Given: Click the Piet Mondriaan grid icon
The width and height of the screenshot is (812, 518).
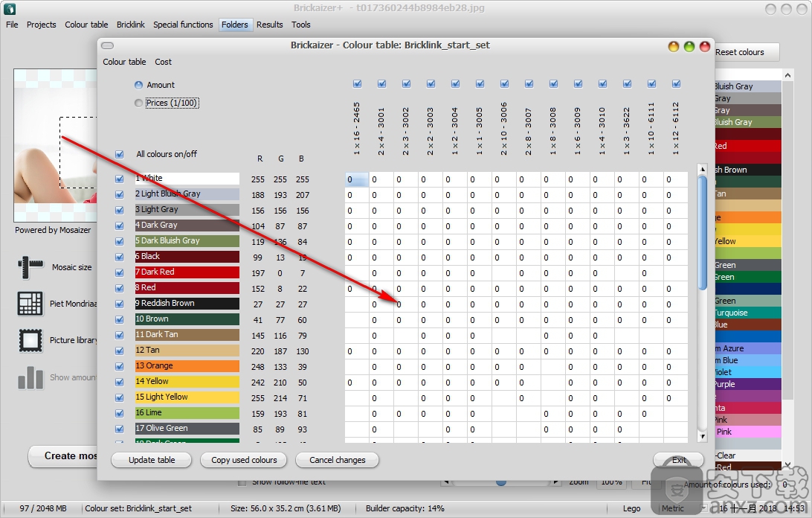Looking at the screenshot, I should pos(30,304).
